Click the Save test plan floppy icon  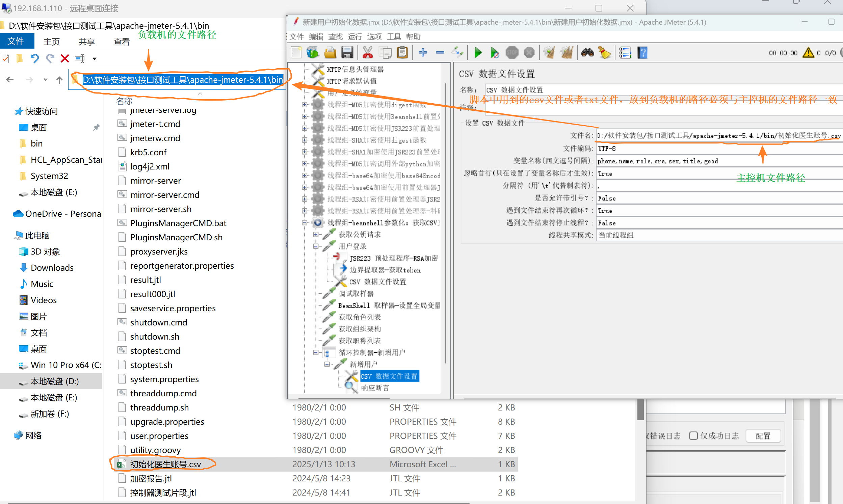pyautogui.click(x=347, y=53)
